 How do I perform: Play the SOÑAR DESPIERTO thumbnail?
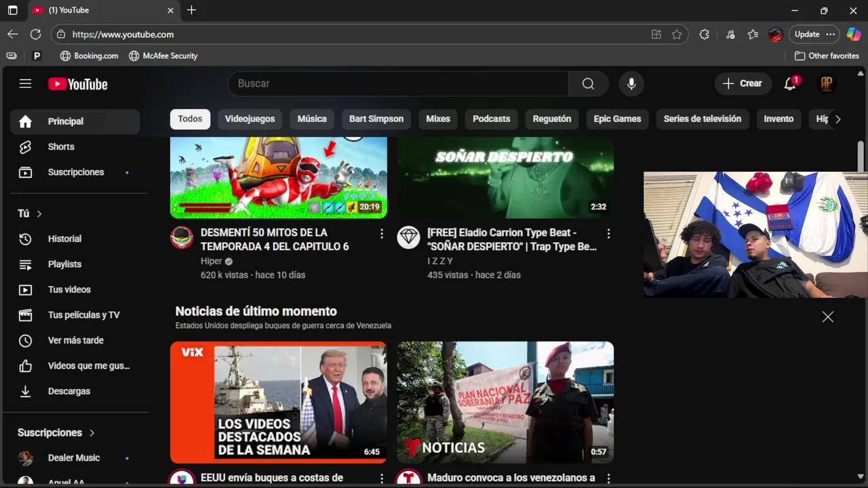(505, 178)
